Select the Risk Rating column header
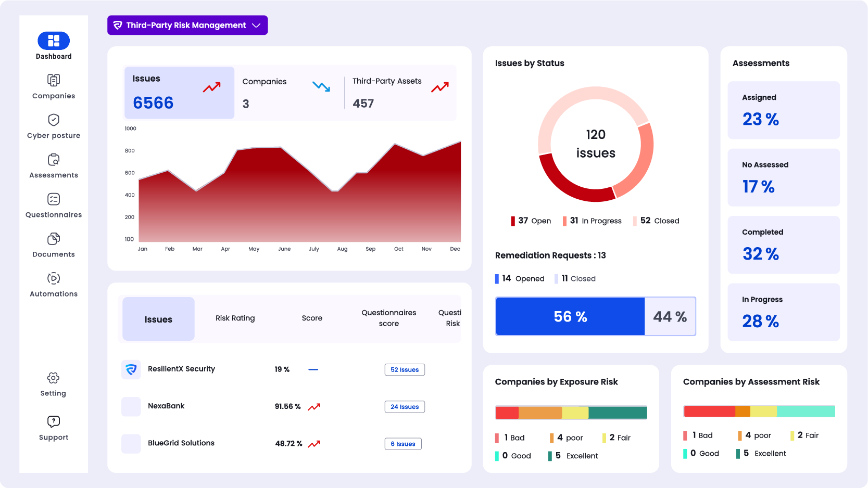868x488 pixels. pos(235,318)
